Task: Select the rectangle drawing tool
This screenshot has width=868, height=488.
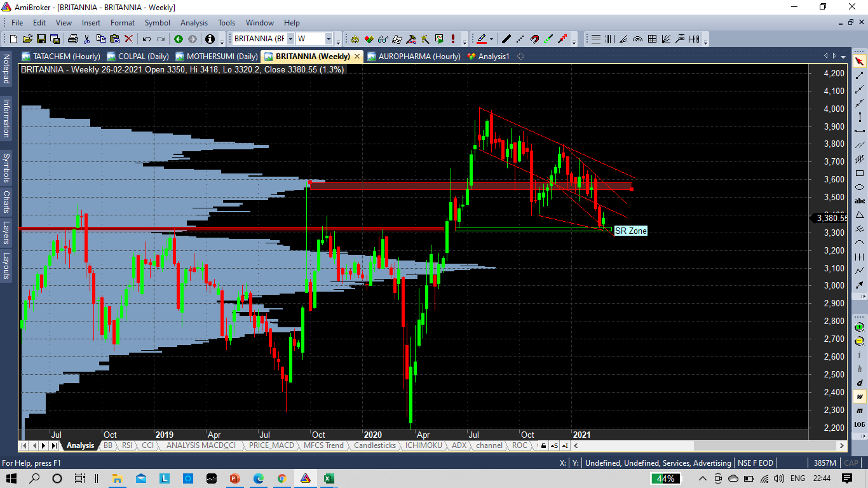Action: point(860,173)
